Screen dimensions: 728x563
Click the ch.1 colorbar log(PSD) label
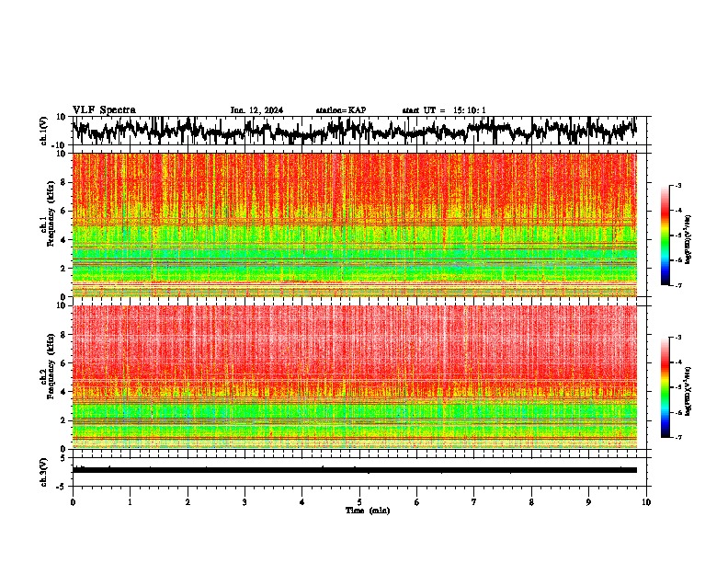coord(688,239)
